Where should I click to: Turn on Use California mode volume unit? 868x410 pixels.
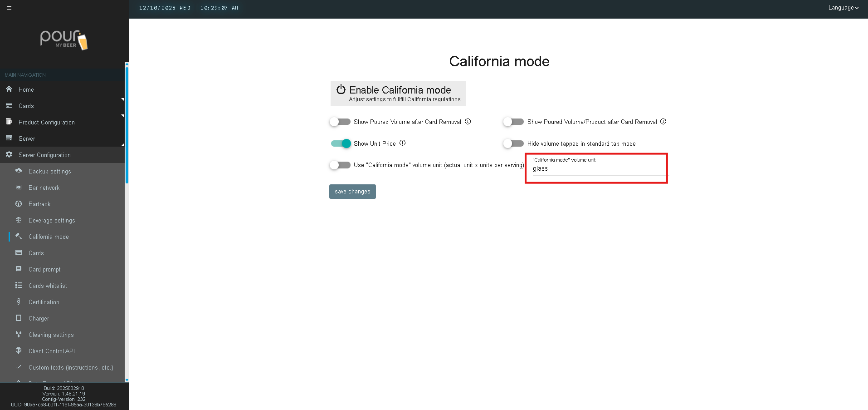[340, 165]
